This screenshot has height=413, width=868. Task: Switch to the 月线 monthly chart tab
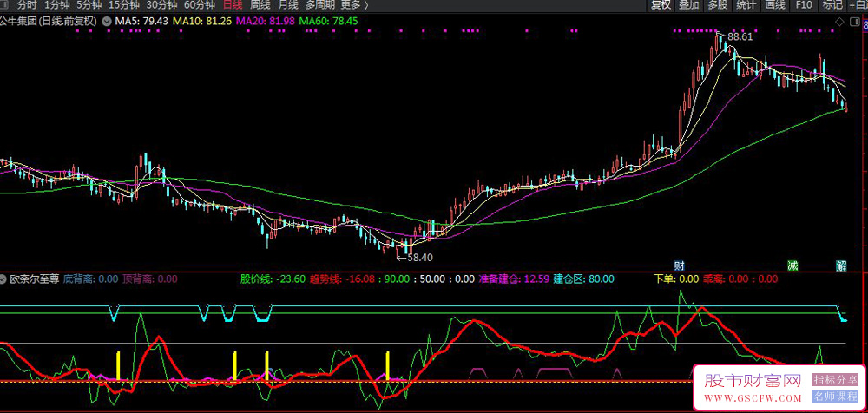[x=288, y=5]
